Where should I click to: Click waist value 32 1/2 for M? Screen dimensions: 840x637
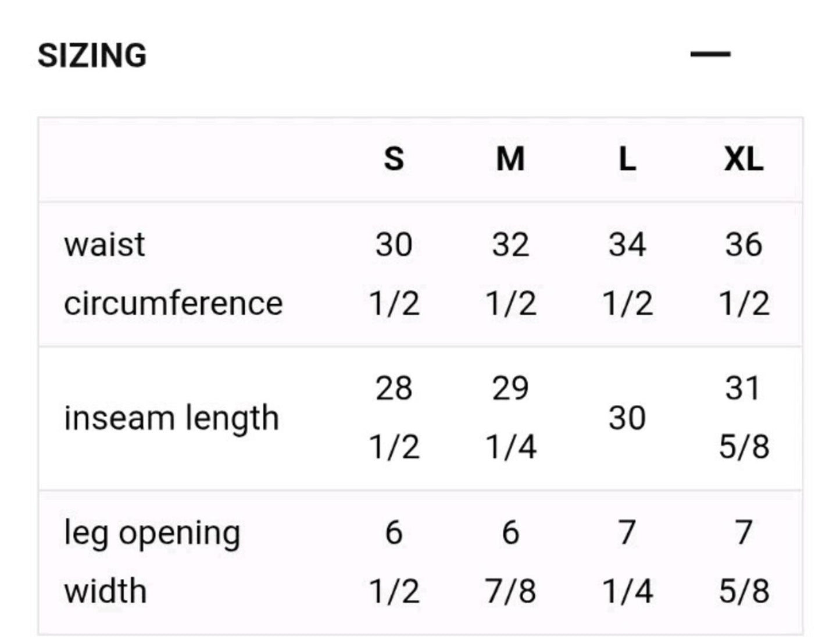[510, 274]
